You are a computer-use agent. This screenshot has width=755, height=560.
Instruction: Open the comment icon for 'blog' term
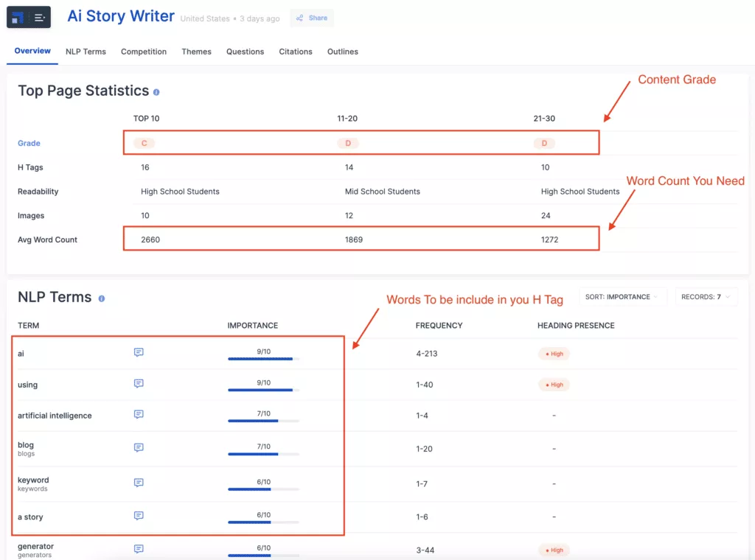point(139,448)
